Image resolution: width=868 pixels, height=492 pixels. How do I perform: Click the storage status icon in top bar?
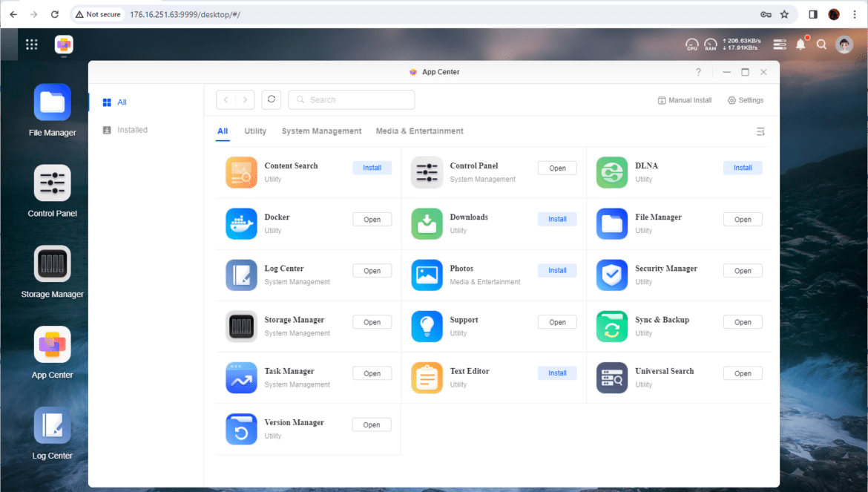tap(780, 45)
